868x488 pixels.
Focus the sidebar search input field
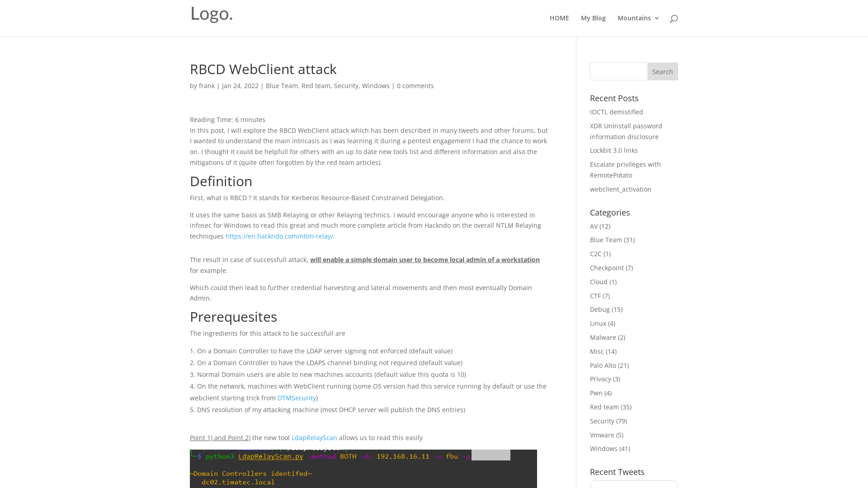pos(618,71)
